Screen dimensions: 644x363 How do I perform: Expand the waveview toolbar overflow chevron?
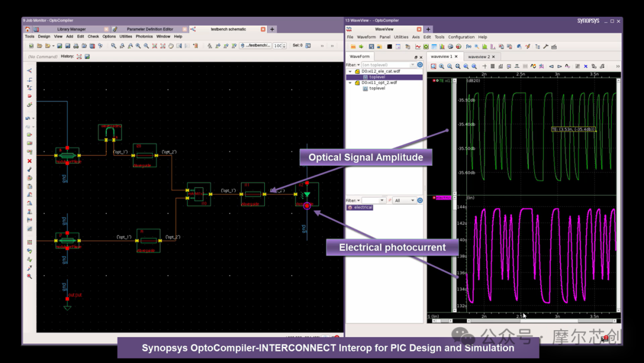point(617,66)
